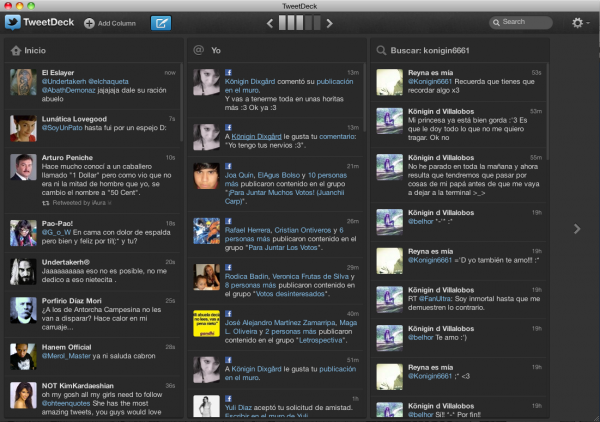Open Pao-Pao!'s avatar
The width and height of the screenshot is (600, 422).
point(23,233)
